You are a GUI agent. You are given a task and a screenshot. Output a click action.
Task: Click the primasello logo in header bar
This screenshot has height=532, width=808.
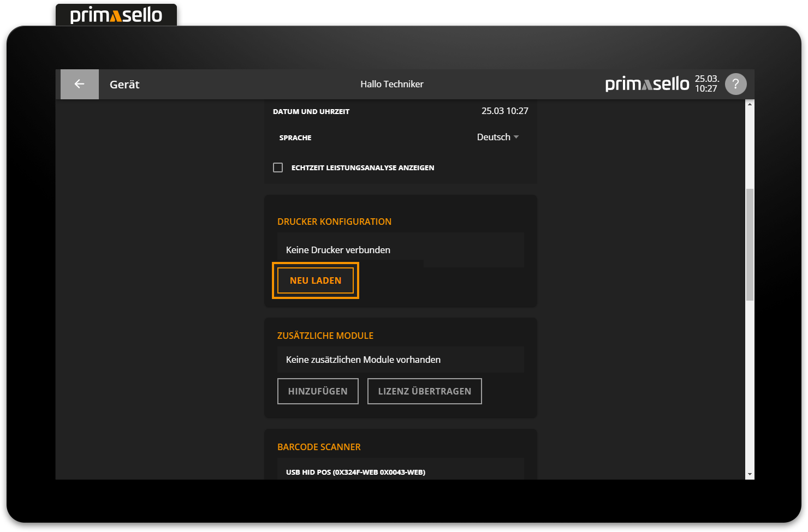647,84
